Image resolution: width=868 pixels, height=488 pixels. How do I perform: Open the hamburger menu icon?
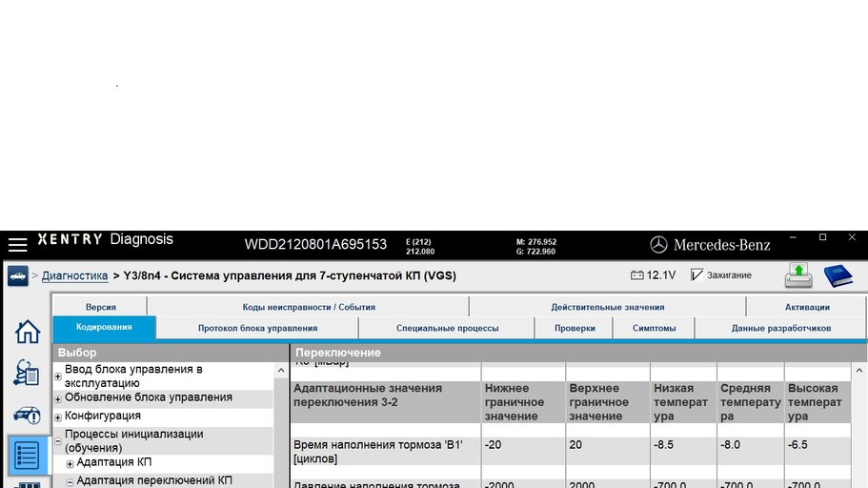tap(17, 244)
